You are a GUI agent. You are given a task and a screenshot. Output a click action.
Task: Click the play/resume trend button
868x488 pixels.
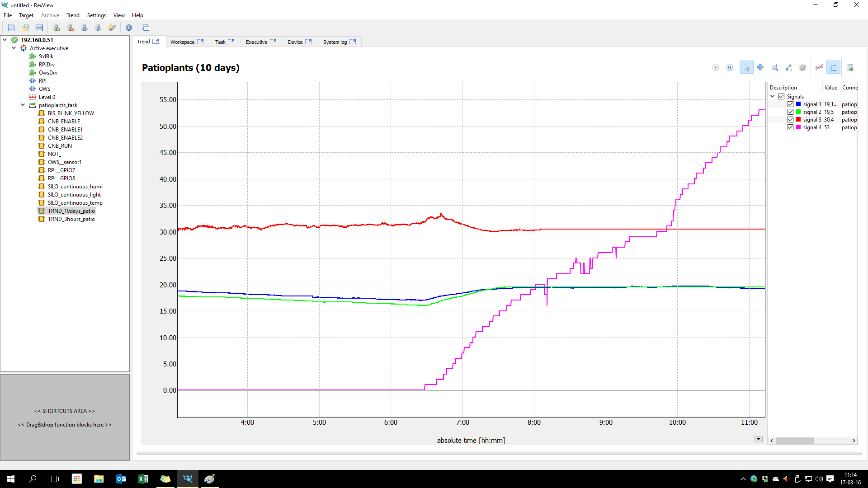pyautogui.click(x=714, y=67)
